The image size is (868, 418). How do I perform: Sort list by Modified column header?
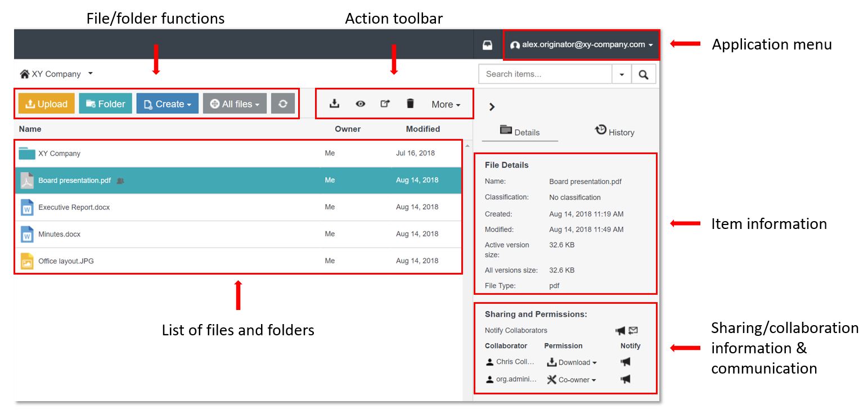tap(423, 129)
